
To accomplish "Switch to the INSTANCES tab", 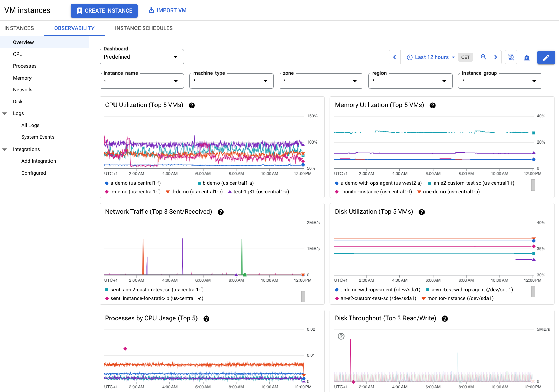I will (19, 28).
